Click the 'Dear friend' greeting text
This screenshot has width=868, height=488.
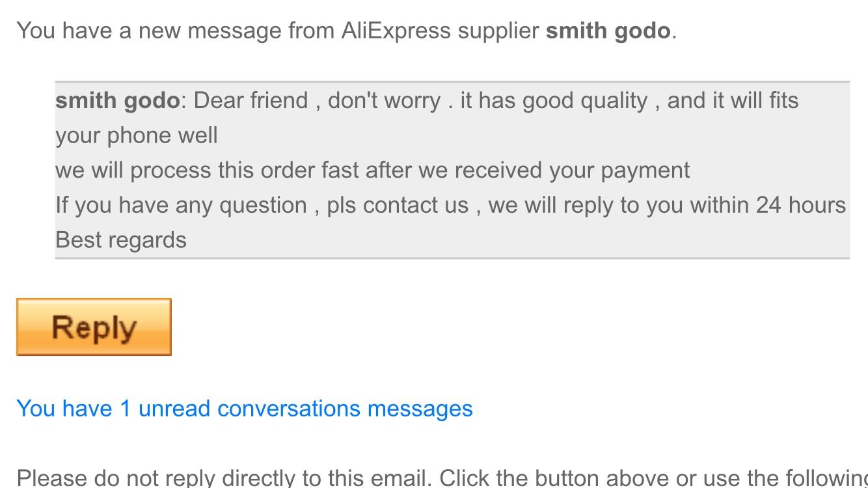[x=251, y=100]
